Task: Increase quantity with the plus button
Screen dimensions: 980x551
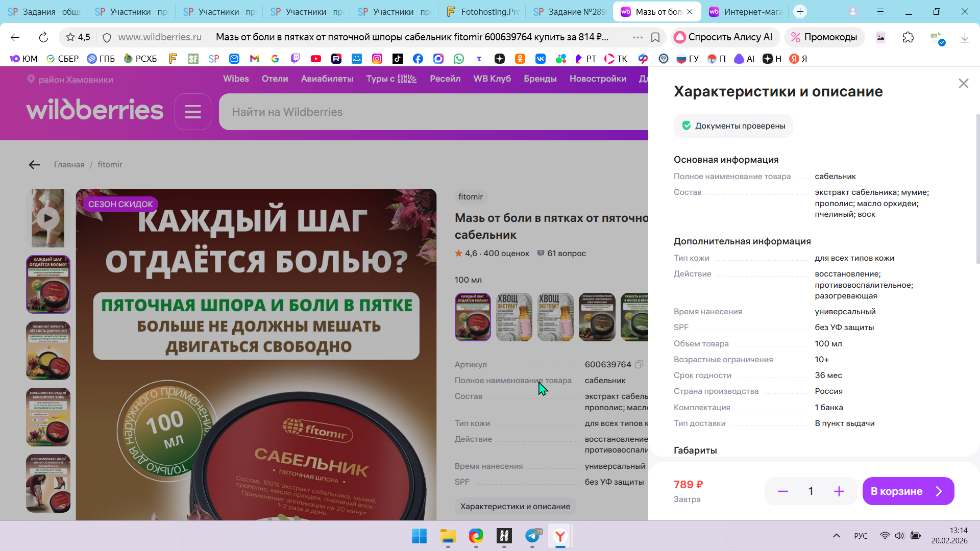Action: coord(839,491)
